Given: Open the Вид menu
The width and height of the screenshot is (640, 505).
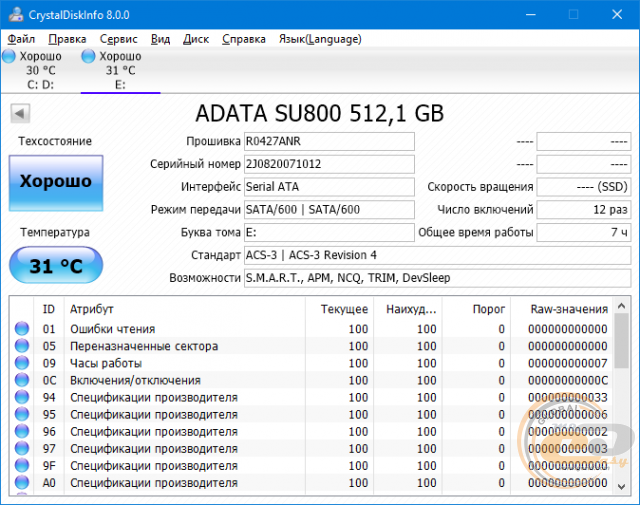Looking at the screenshot, I should click(160, 39).
